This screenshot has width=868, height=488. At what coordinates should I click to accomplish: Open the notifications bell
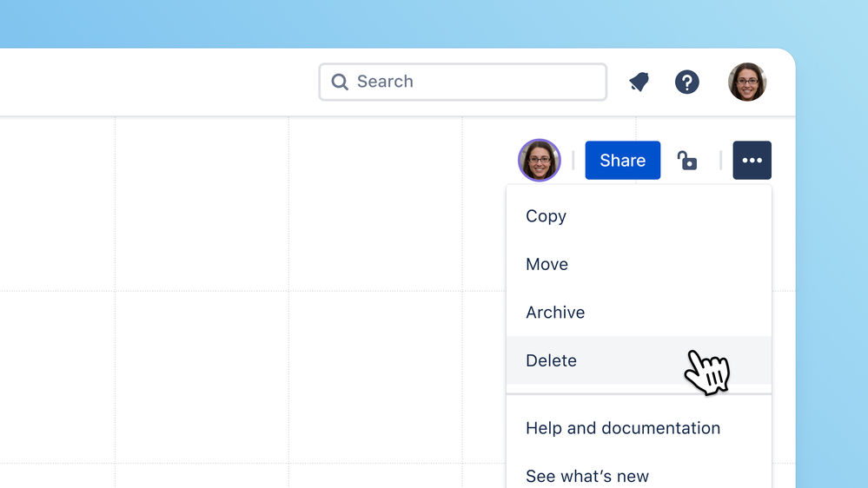coord(639,82)
